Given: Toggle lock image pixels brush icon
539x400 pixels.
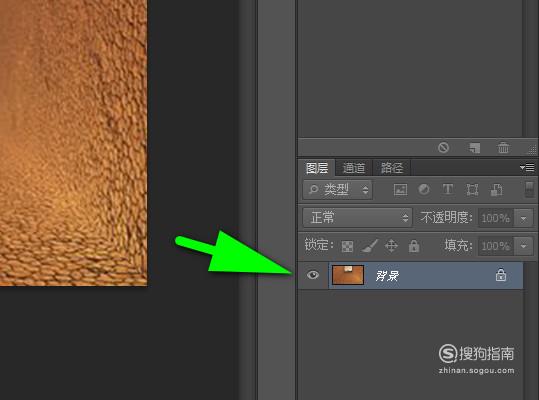Looking at the screenshot, I should pos(370,246).
